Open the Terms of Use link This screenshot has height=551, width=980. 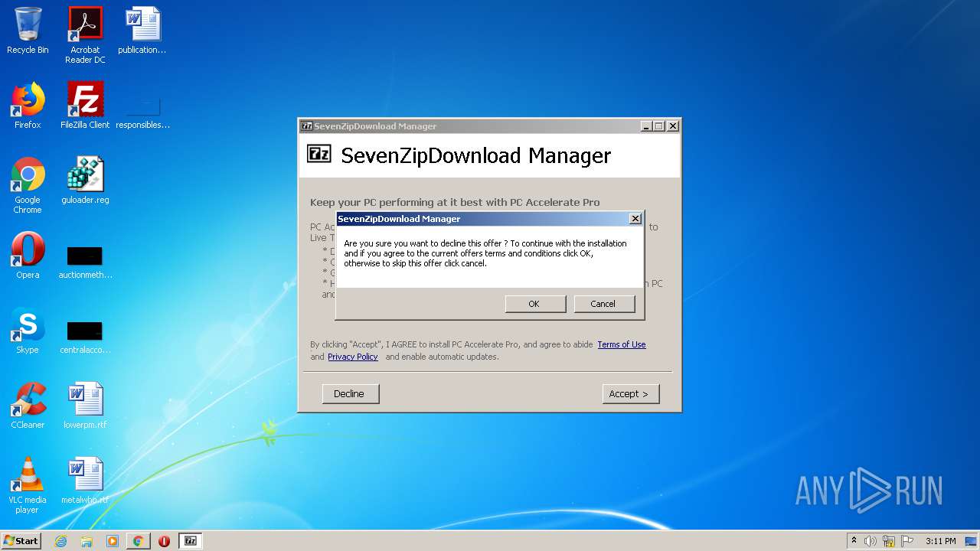pyautogui.click(x=622, y=345)
